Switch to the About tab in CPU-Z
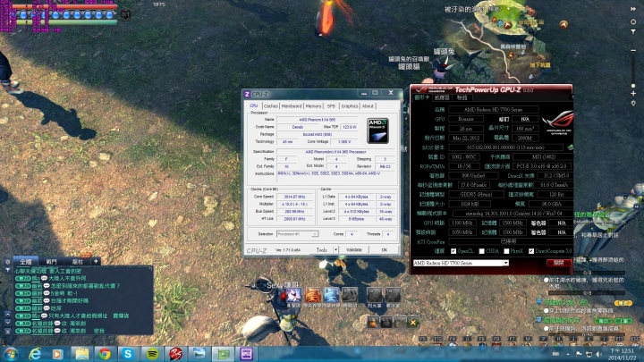Screen dimensions: 644x362 click(368, 105)
